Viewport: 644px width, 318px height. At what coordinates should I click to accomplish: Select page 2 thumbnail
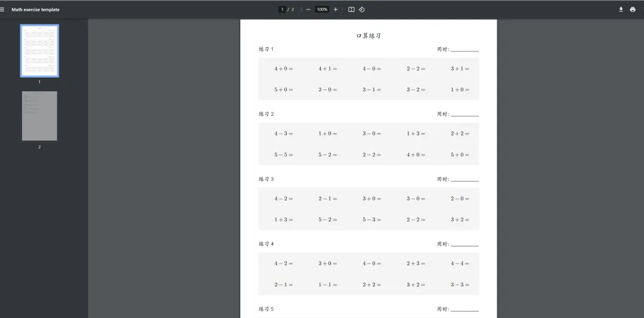coord(39,116)
